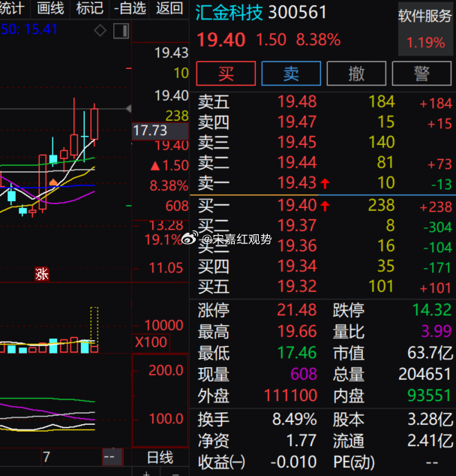The width and height of the screenshot is (456, 476).
Task: Click the 现量 value 608 in stats
Action: [x=304, y=374]
